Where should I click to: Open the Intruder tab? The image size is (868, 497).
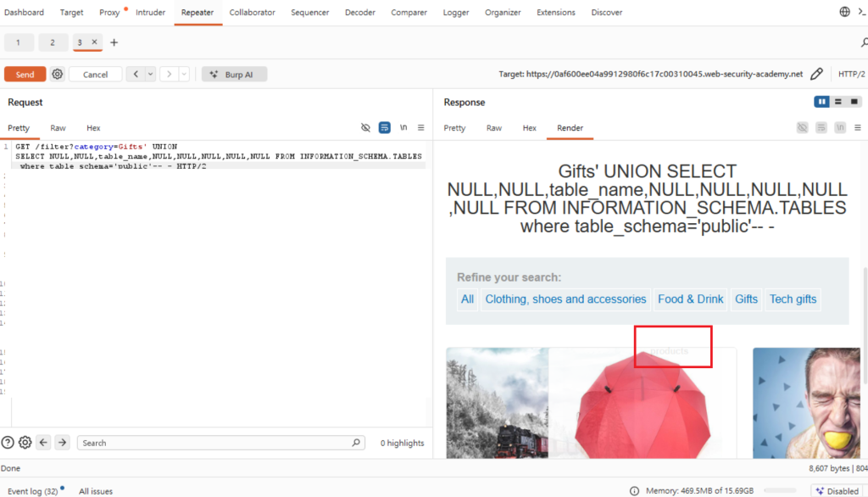pyautogui.click(x=151, y=12)
